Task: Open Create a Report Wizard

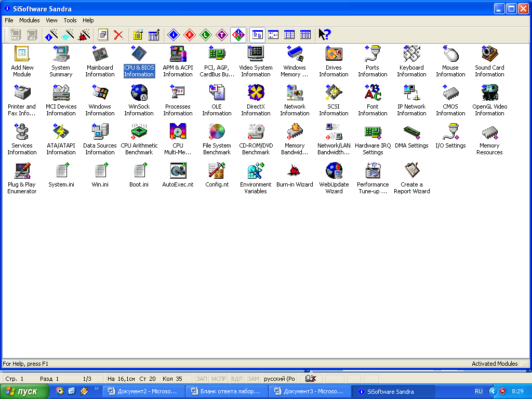Action: pyautogui.click(x=411, y=179)
